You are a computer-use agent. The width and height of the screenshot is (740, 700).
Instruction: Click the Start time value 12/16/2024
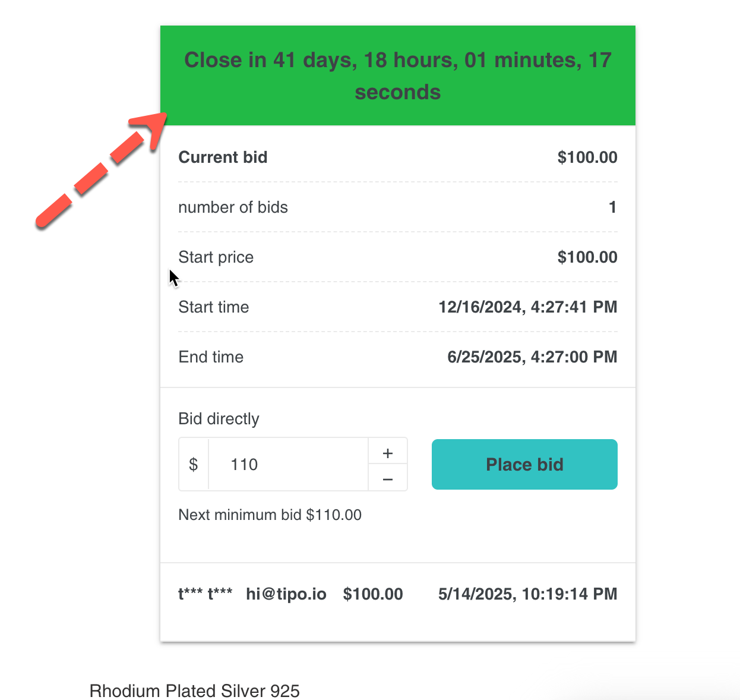click(528, 307)
